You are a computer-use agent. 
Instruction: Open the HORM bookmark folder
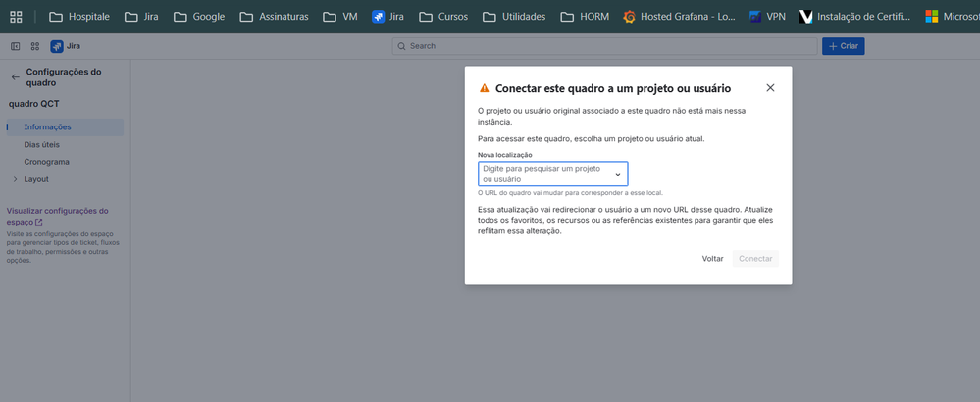click(x=585, y=17)
